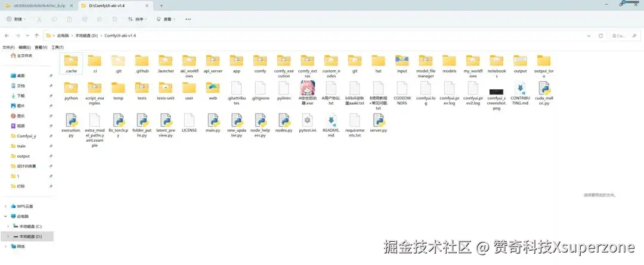The image size is (644, 265).
Task: Select the nodes.py file
Action: (x=284, y=123)
